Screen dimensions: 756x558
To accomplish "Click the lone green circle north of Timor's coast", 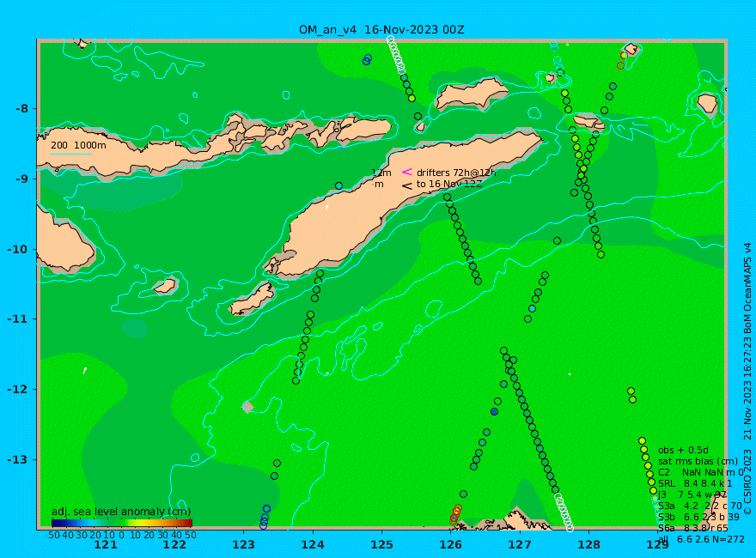I will tap(339, 186).
